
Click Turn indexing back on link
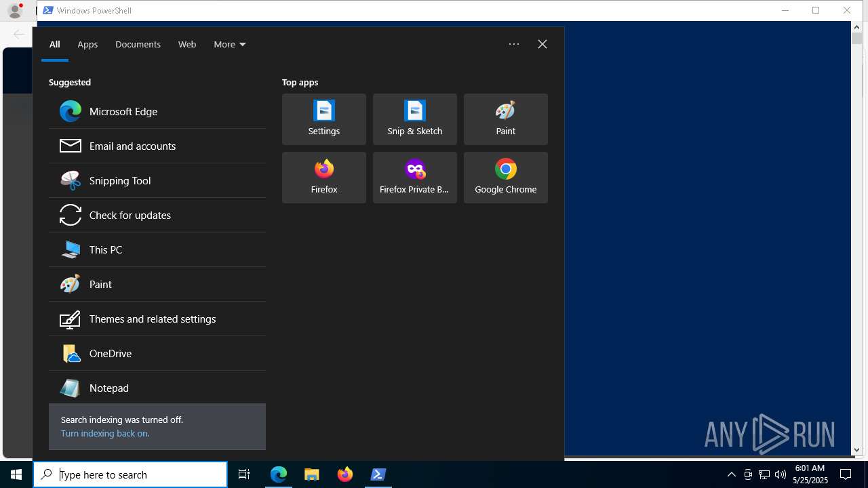tap(105, 433)
